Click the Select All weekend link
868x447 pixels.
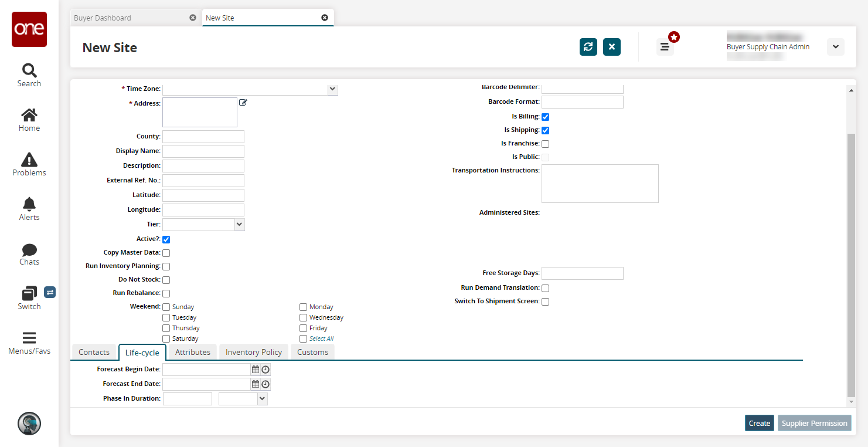321,339
